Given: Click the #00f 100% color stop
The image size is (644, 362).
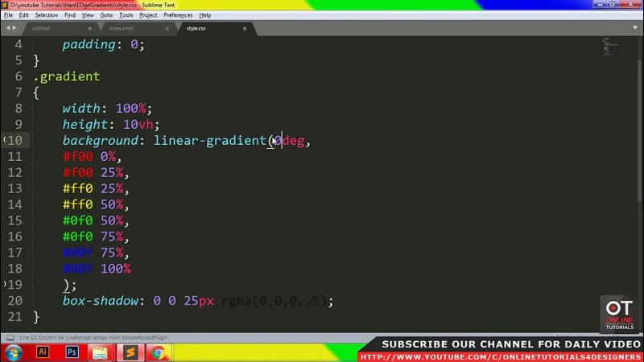Looking at the screenshot, I should coord(97,269).
